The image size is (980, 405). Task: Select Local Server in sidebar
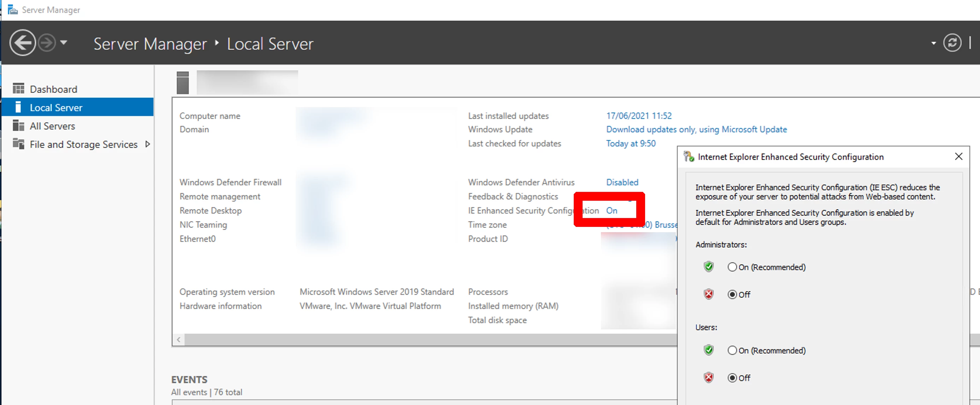click(77, 107)
